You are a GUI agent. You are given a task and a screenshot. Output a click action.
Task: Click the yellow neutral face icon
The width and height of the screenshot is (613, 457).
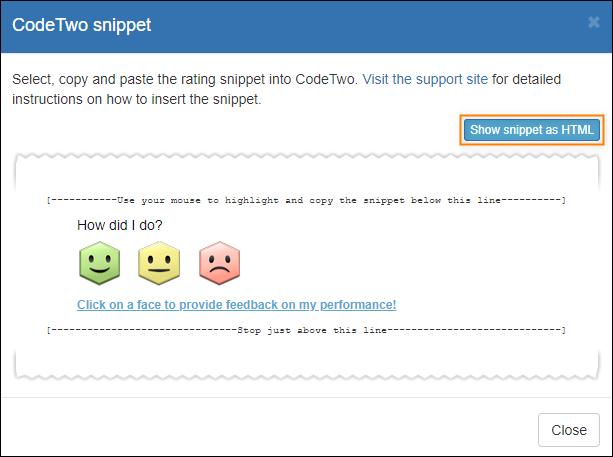159,263
